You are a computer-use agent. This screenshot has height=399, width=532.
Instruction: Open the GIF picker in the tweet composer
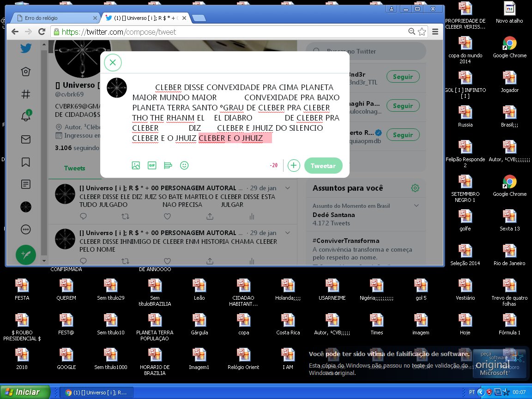click(152, 165)
